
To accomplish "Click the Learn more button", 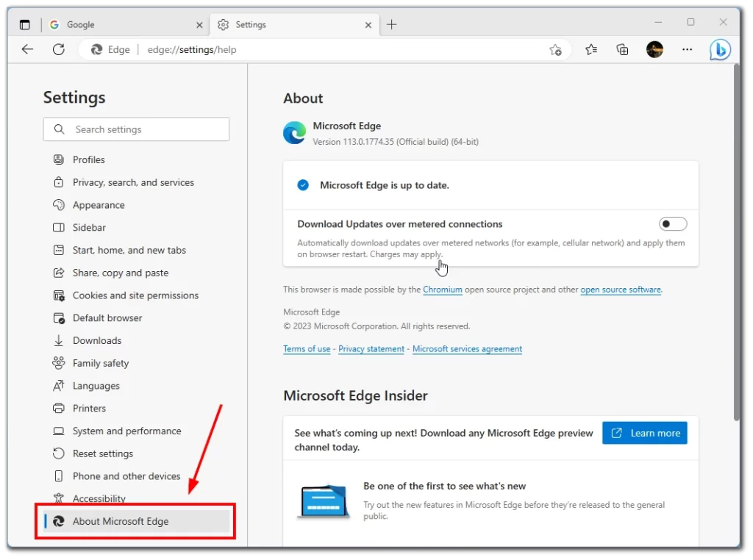I will point(644,433).
